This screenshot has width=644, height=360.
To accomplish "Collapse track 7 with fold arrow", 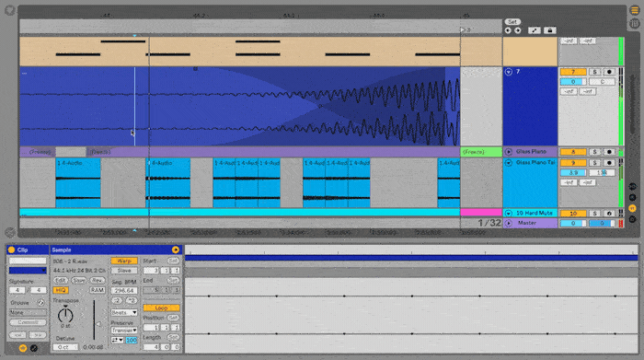I will (509, 72).
